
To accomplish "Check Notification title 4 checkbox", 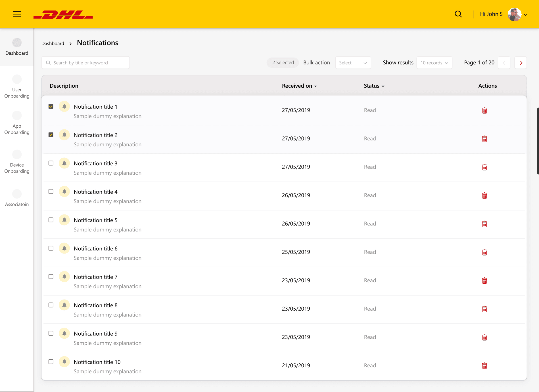I will (51, 191).
